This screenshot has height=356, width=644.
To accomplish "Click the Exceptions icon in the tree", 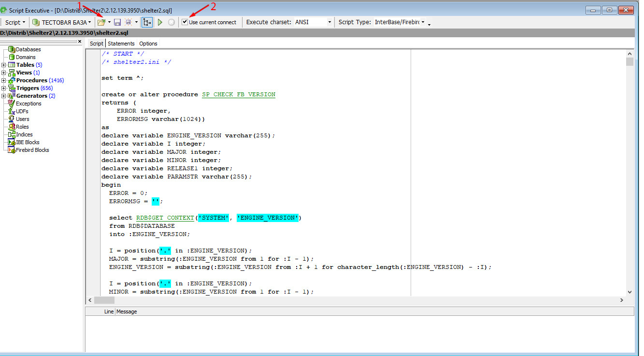I will 12,104.
